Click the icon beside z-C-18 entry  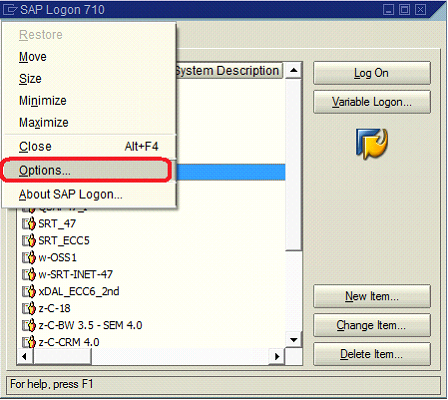coord(29,308)
